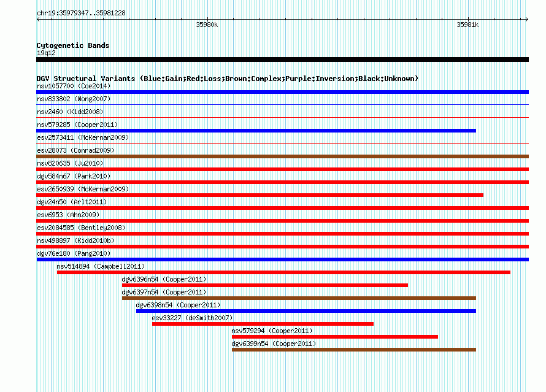Select the red bar under dgv6396n54
546x392 pixels.
click(x=264, y=285)
